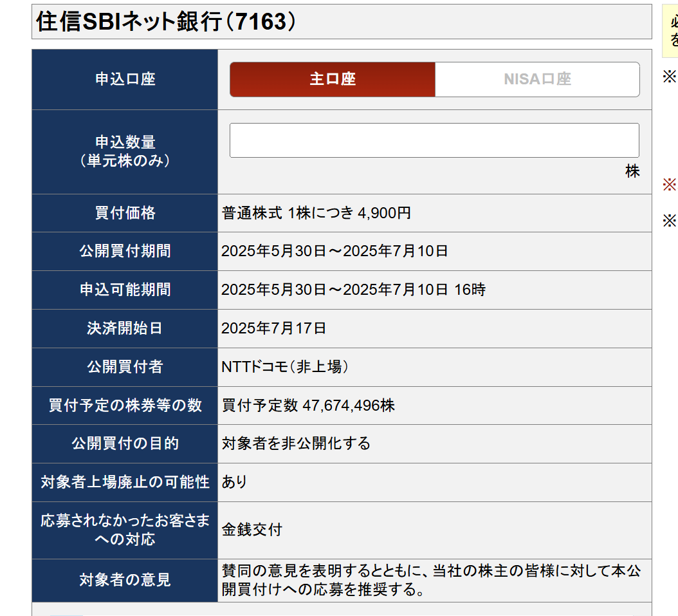Click the 公開買付期間 row label
This screenshot has height=616, width=678.
click(125, 251)
